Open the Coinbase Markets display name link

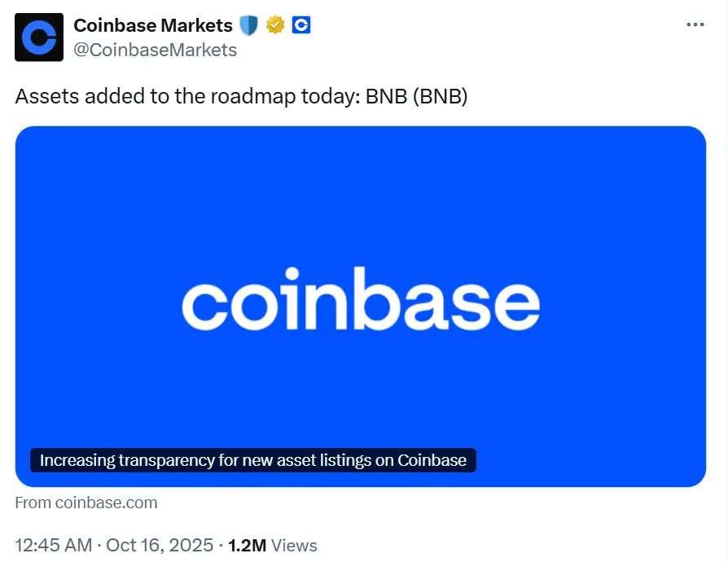(153, 26)
